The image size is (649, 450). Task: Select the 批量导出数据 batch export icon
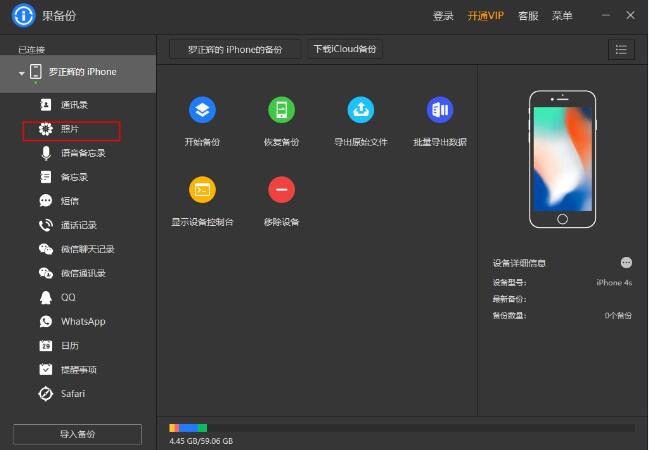click(440, 110)
